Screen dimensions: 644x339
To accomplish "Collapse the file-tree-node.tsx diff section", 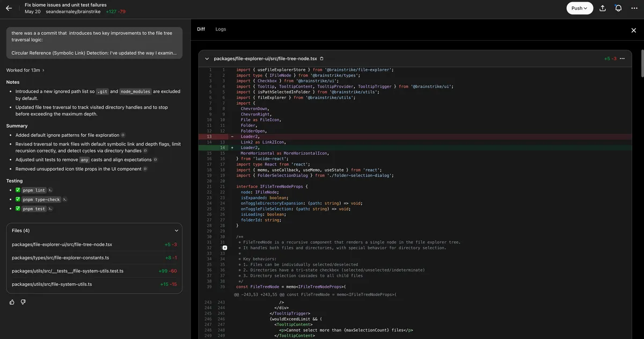I will tap(207, 59).
